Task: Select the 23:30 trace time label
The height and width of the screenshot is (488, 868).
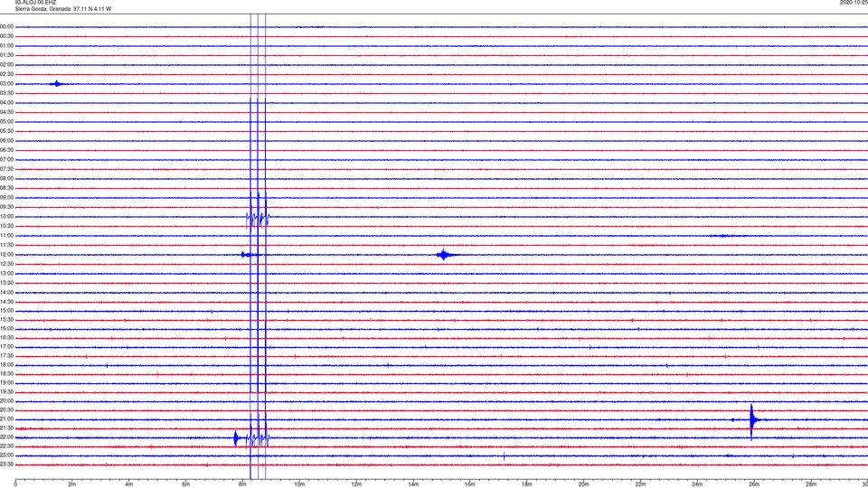Action: click(x=6, y=465)
